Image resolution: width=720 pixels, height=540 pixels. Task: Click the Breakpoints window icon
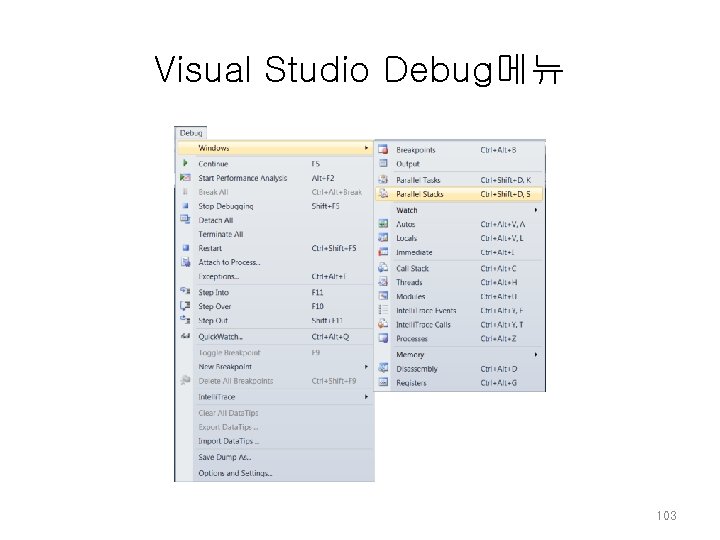pos(383,149)
